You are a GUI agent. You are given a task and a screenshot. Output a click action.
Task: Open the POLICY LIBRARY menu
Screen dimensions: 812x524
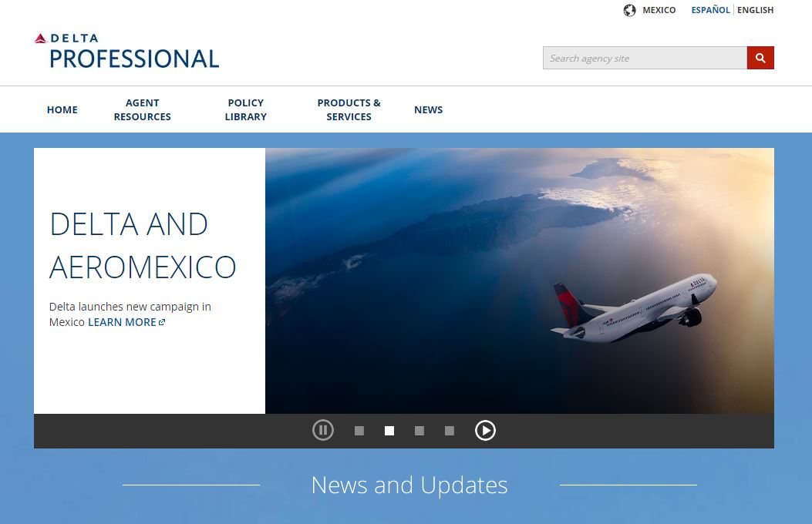[245, 109]
